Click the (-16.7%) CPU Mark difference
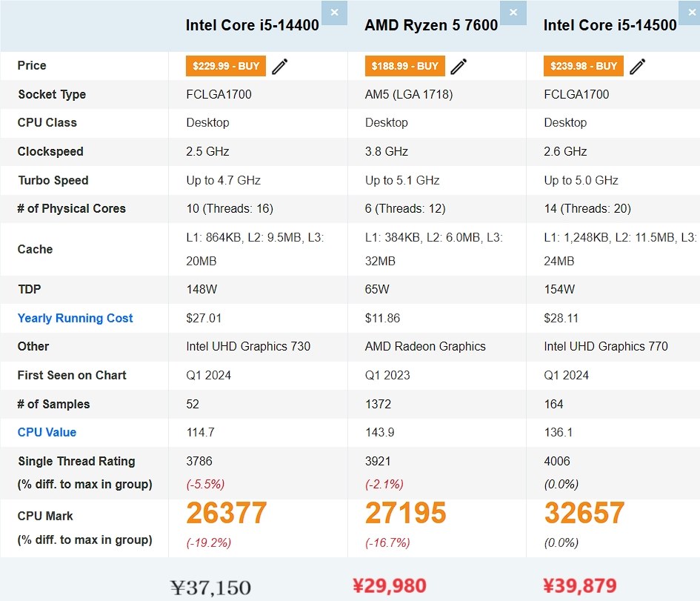Image resolution: width=700 pixels, height=601 pixels. 387,543
